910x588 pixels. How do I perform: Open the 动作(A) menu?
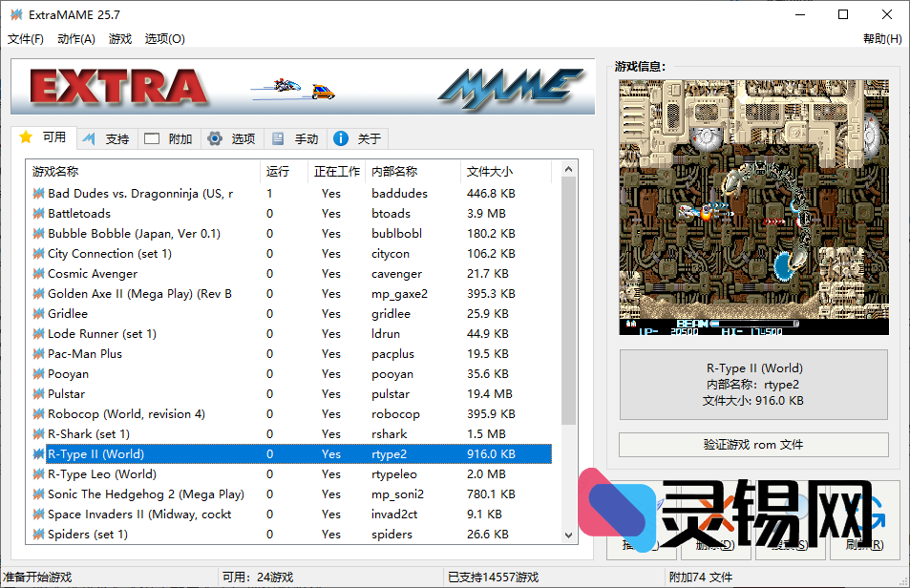pos(75,39)
